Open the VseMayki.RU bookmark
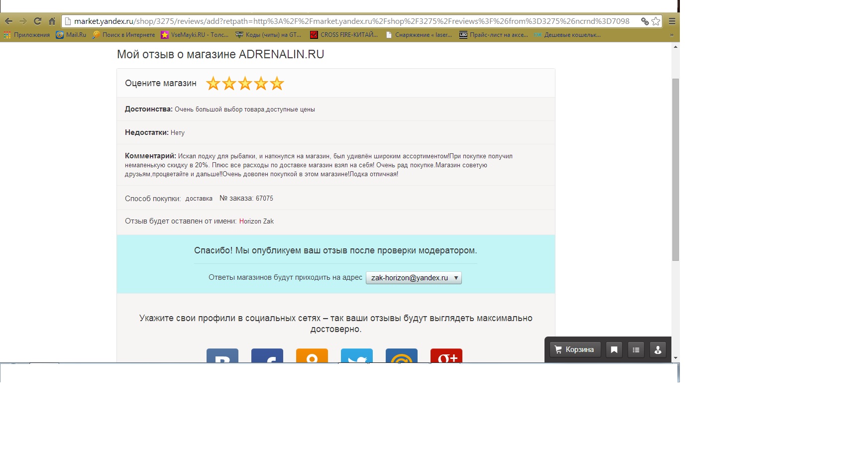Image resolution: width=868 pixels, height=455 pixels. 195,35
